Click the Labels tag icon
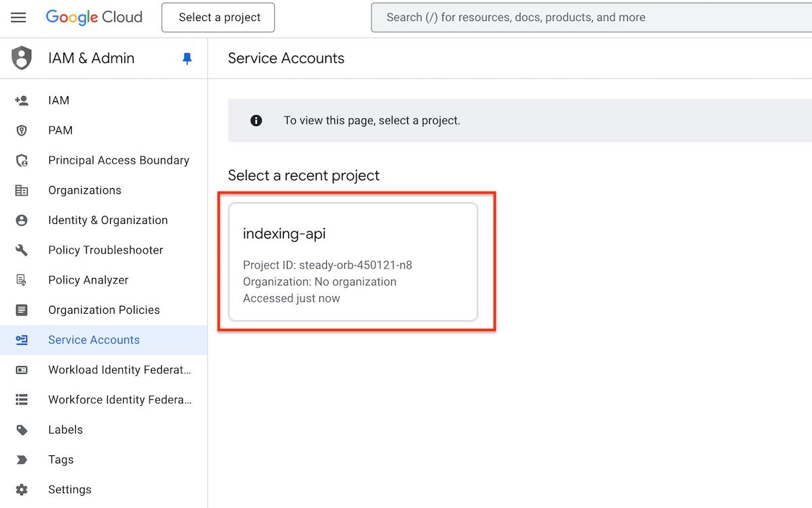 [x=22, y=430]
